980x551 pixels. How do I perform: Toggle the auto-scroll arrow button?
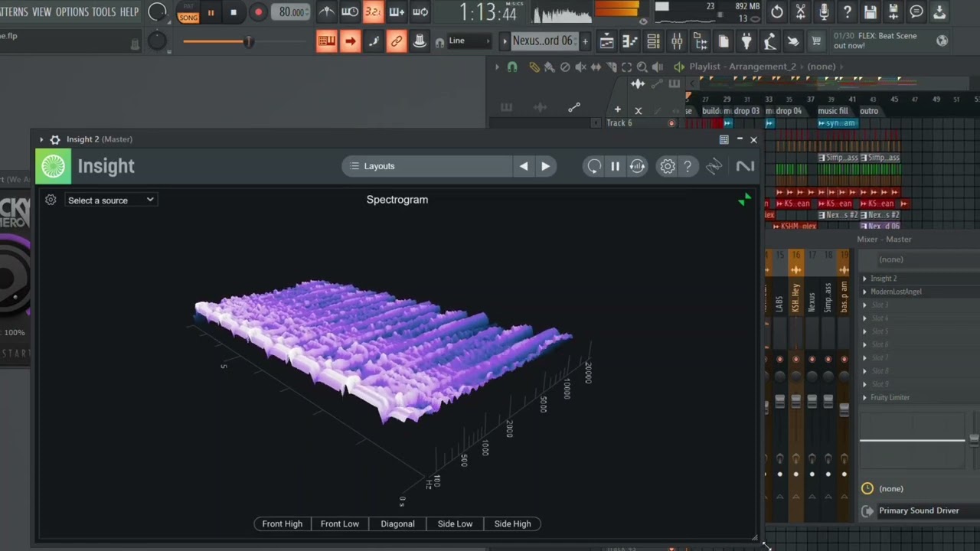click(350, 41)
